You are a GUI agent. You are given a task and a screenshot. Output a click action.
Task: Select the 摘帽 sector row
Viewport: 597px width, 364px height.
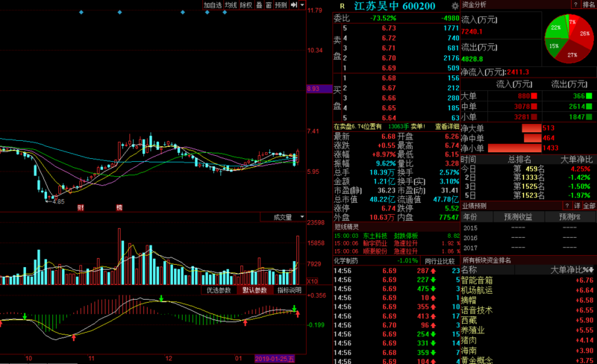pos(528,300)
